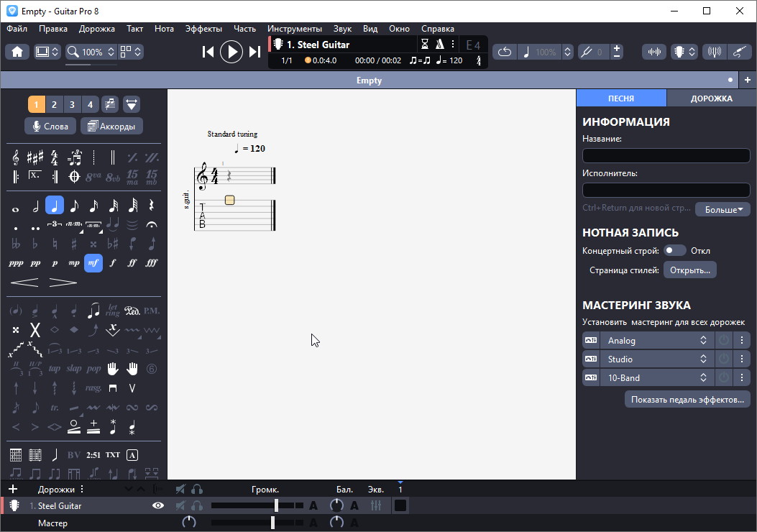The image size is (757, 532).
Task: Open the Studio preset dropdown
Action: point(657,359)
